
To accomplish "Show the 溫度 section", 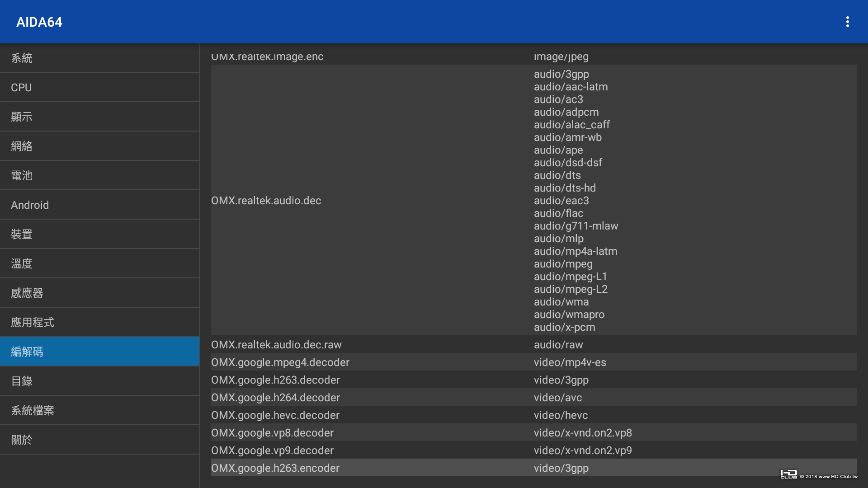I will pos(99,263).
